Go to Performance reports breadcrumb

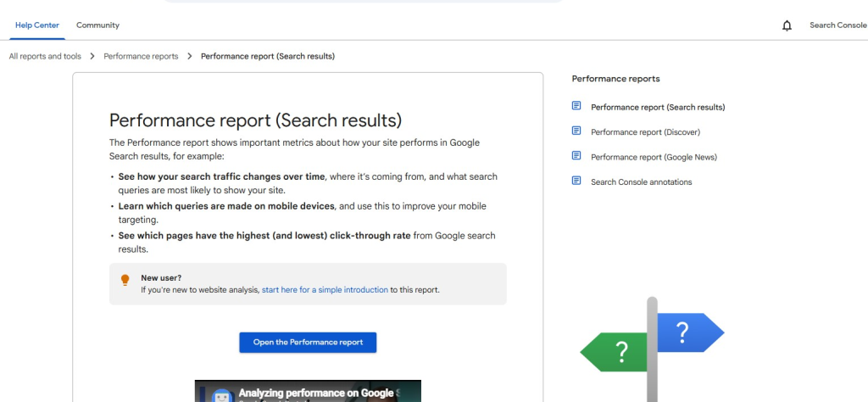click(x=142, y=57)
